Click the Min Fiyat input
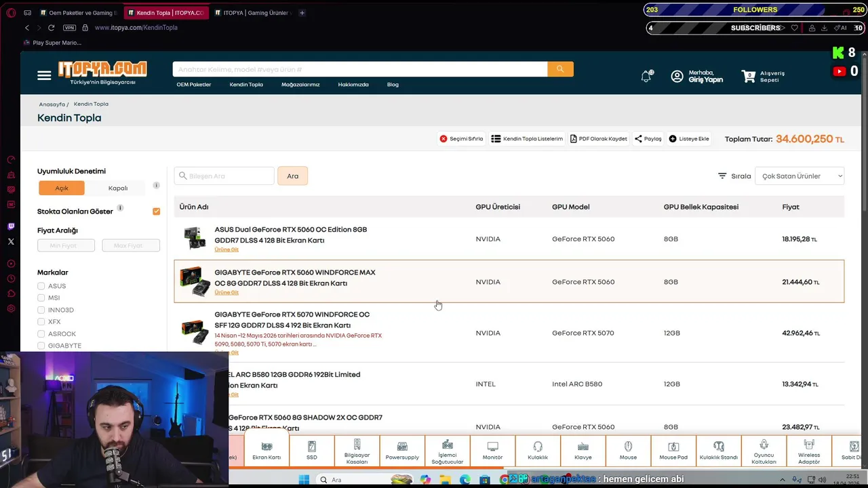This screenshot has height=488, width=868. click(66, 245)
